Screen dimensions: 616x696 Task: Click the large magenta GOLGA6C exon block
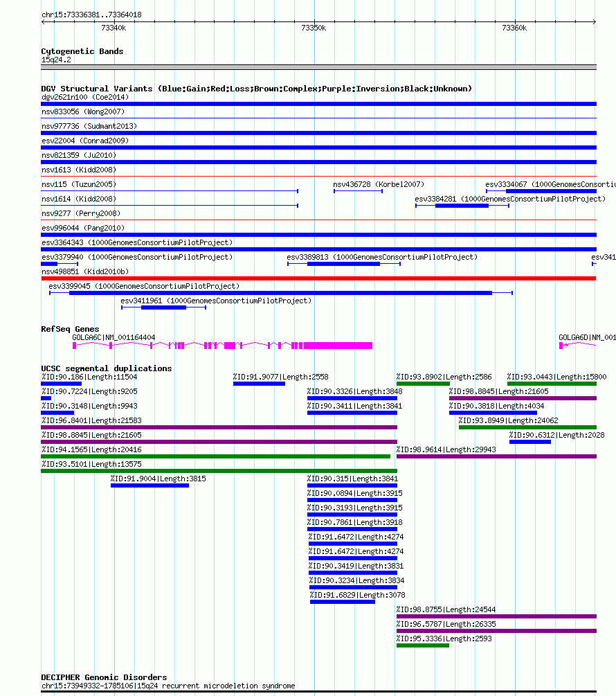(x=338, y=346)
